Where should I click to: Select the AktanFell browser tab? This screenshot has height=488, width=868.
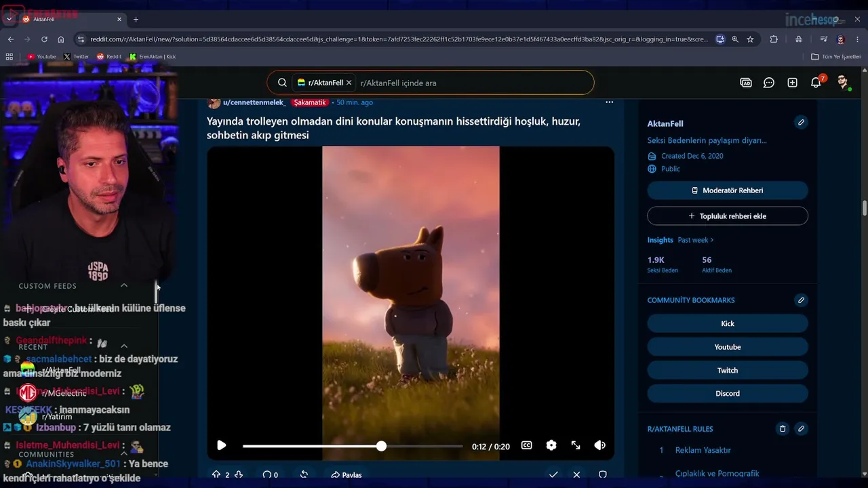pyautogui.click(x=72, y=19)
